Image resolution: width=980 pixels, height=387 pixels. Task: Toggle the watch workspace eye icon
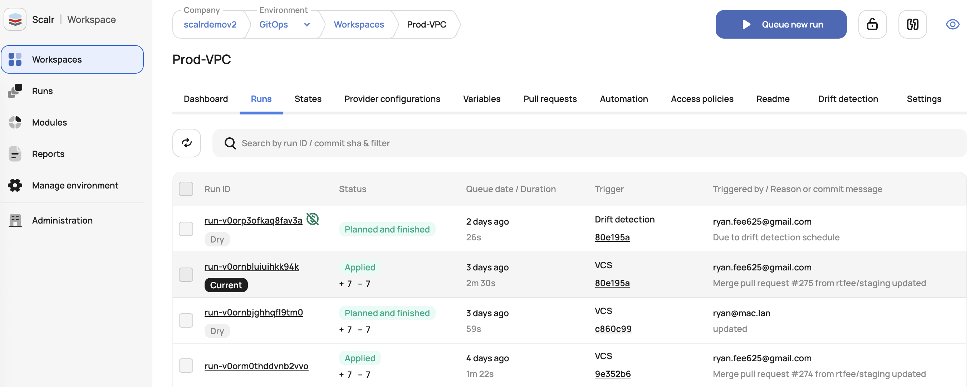952,24
